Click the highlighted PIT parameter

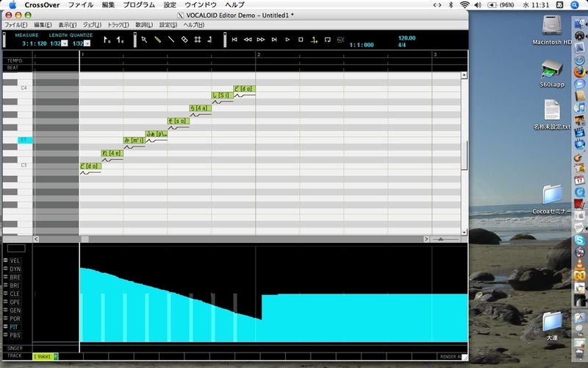[x=14, y=327]
